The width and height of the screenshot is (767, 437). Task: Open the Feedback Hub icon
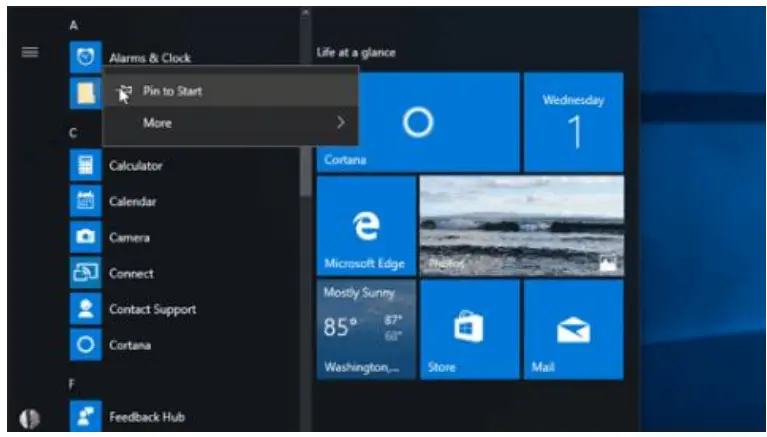pyautogui.click(x=86, y=416)
